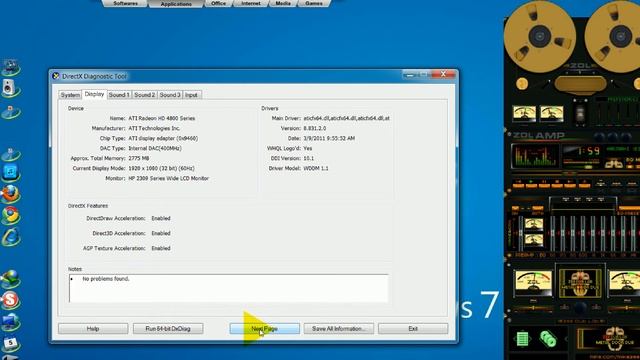The width and height of the screenshot is (640, 360).
Task: Switch to the Input tab
Action: pos(191,95)
